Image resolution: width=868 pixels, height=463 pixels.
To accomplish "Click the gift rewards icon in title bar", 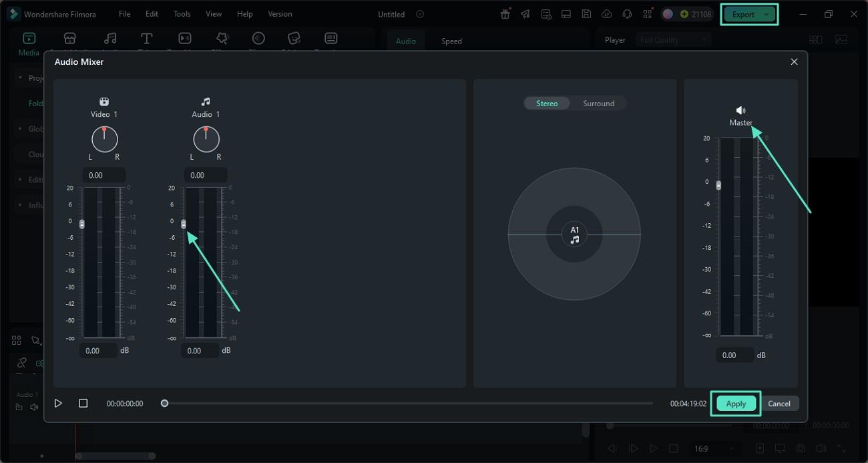I will click(x=505, y=14).
